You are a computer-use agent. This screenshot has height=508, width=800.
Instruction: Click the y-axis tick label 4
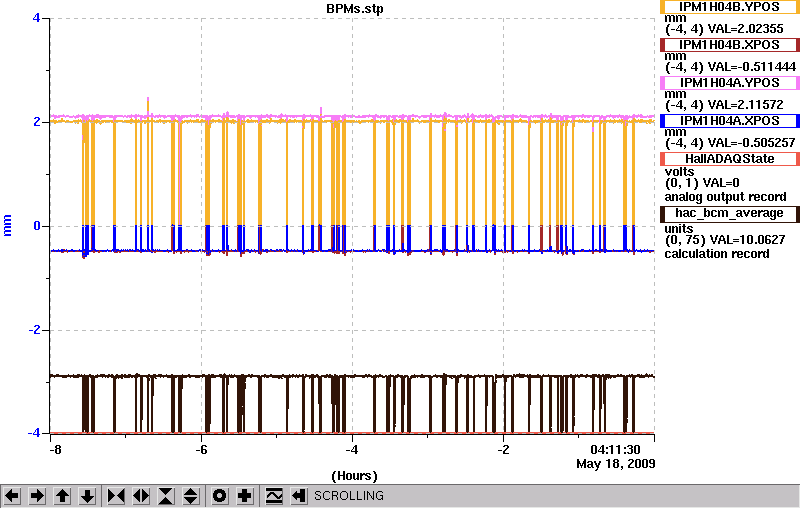(36, 18)
